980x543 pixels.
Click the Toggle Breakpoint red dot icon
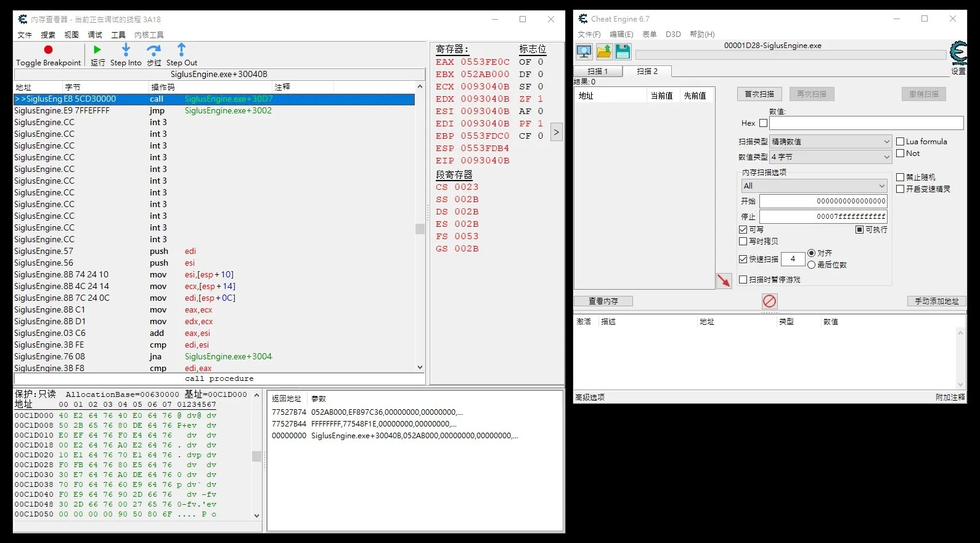[48, 50]
